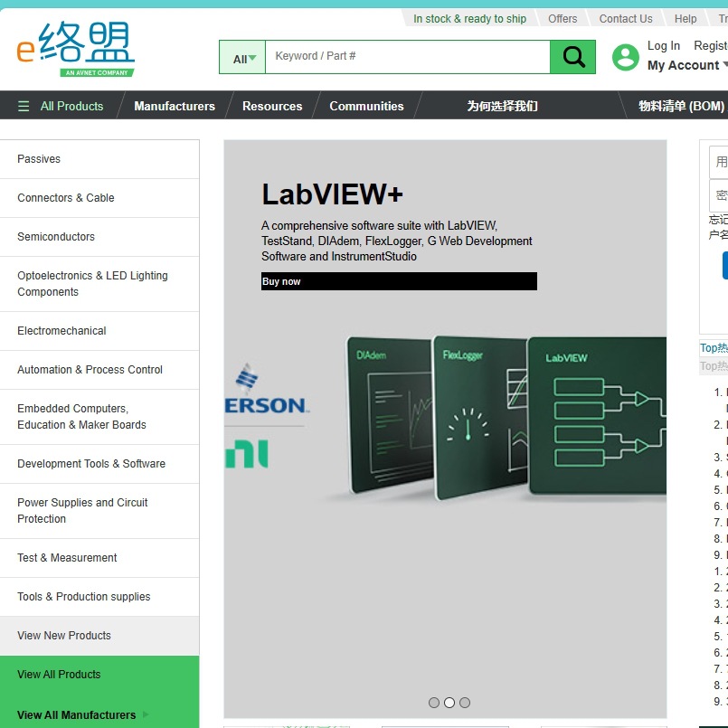Screen dimensions: 728x728
Task: Click the FlexLogger software card image
Action: [x=480, y=417]
